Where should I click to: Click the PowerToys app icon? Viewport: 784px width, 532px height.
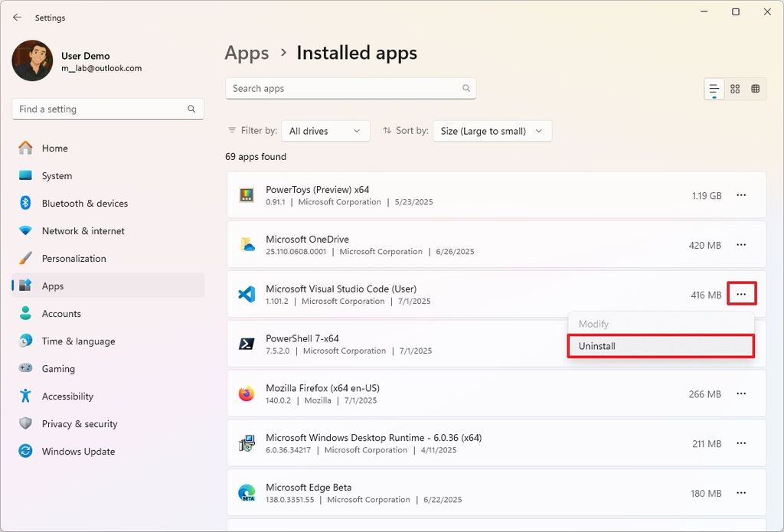point(247,195)
